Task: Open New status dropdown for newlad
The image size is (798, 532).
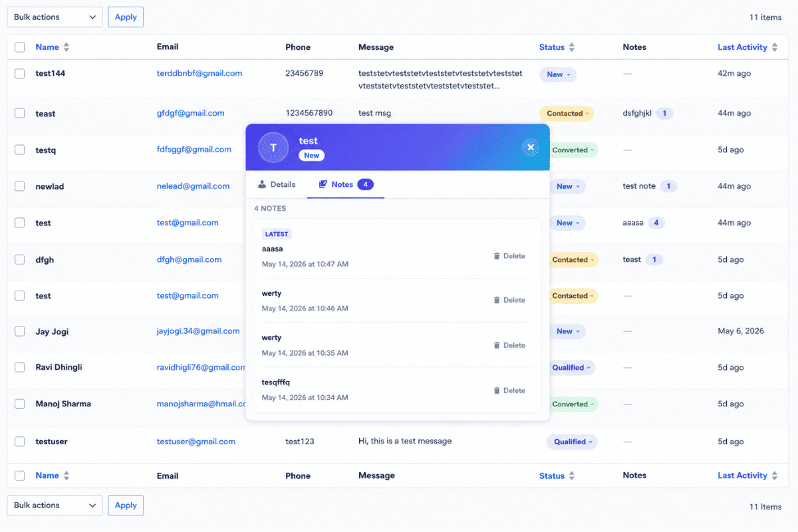Action: coord(567,186)
